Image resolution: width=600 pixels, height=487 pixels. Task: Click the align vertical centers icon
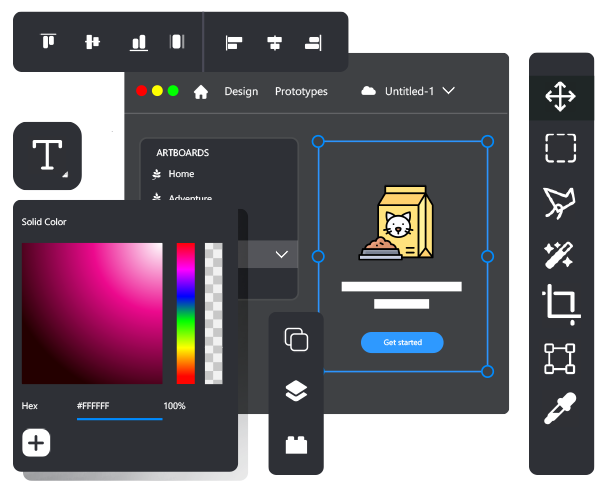click(x=92, y=42)
